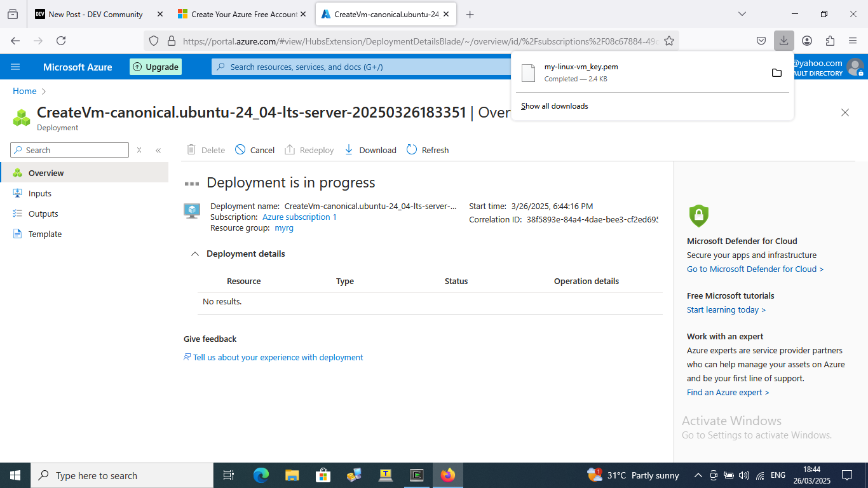Open the Overview section
This screenshot has width=868, height=488.
click(x=84, y=173)
